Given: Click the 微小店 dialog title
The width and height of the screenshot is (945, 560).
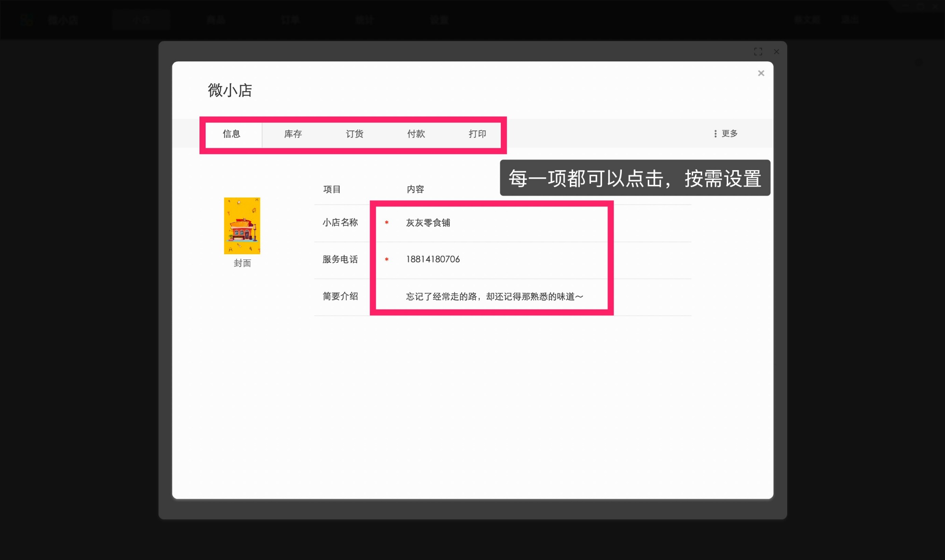Looking at the screenshot, I should [230, 91].
